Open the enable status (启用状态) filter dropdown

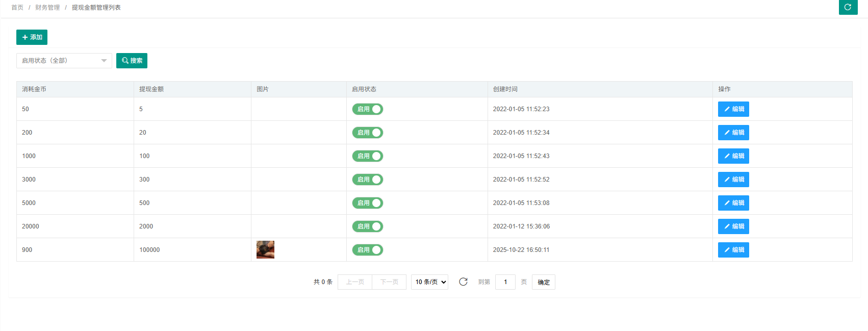pos(64,61)
